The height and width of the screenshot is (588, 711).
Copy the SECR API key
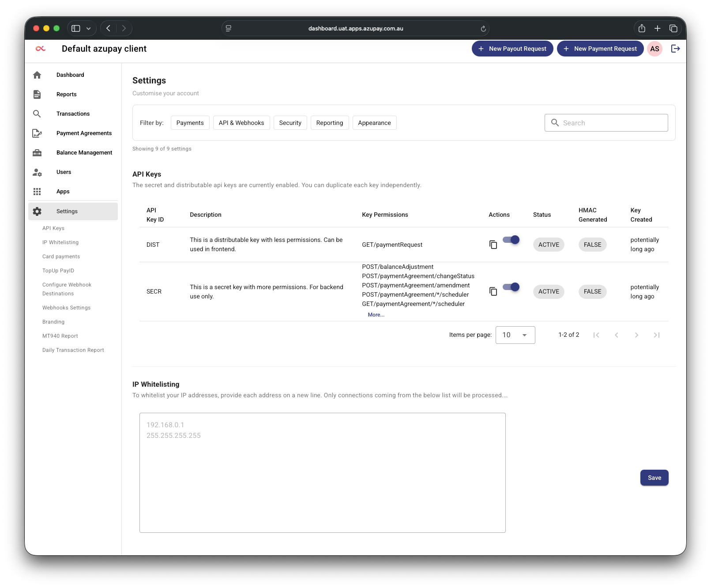(x=493, y=291)
